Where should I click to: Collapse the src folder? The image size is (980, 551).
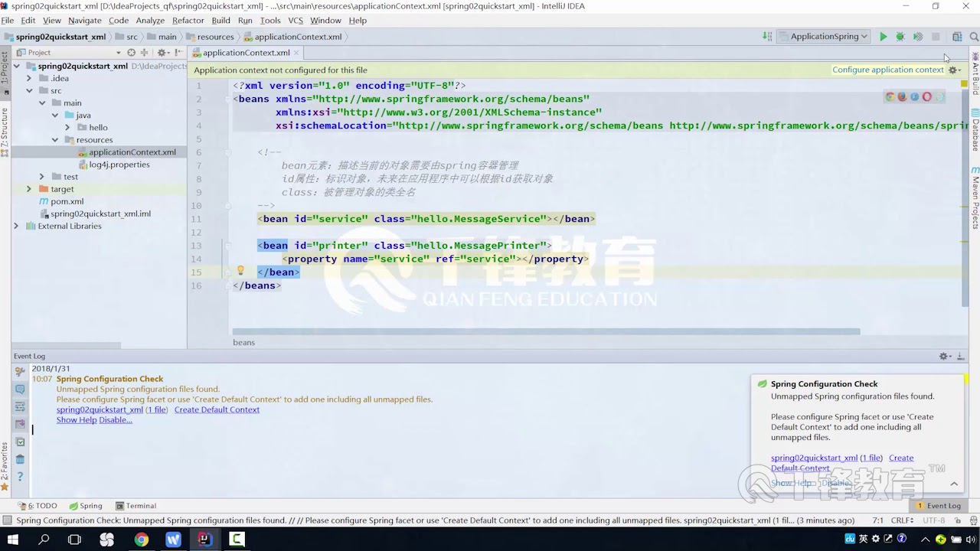29,90
